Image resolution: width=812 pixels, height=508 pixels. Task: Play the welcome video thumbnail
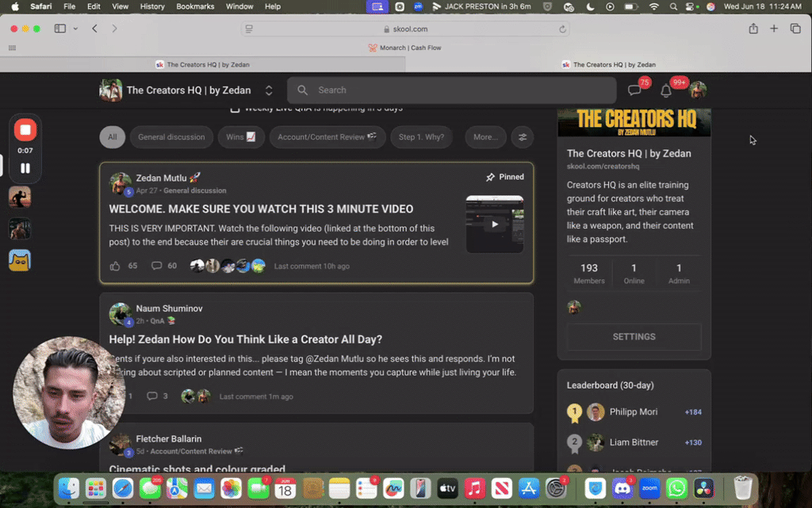[495, 224]
